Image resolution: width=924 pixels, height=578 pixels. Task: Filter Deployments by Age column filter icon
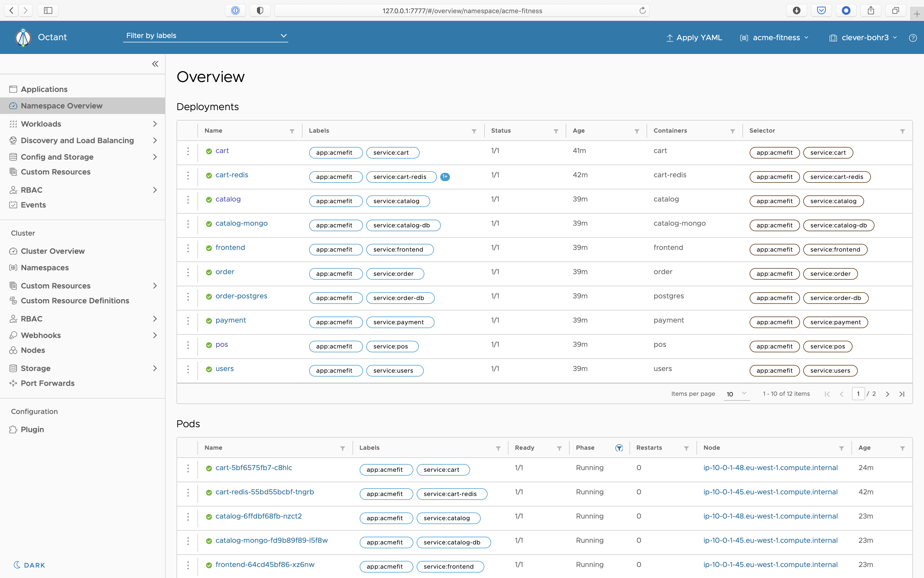pyautogui.click(x=637, y=131)
